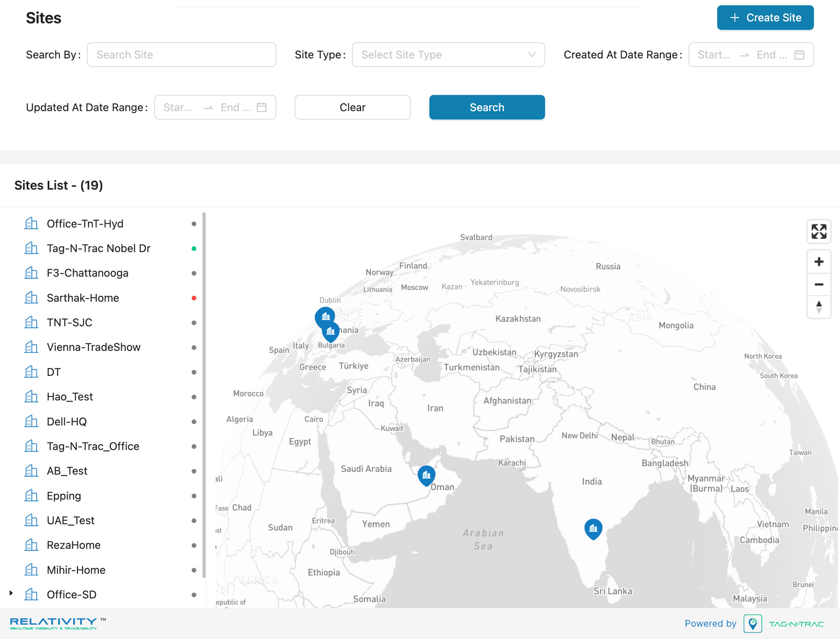Click building icon beside Vienna-TradeShow
The height and width of the screenshot is (639, 840).
point(31,347)
